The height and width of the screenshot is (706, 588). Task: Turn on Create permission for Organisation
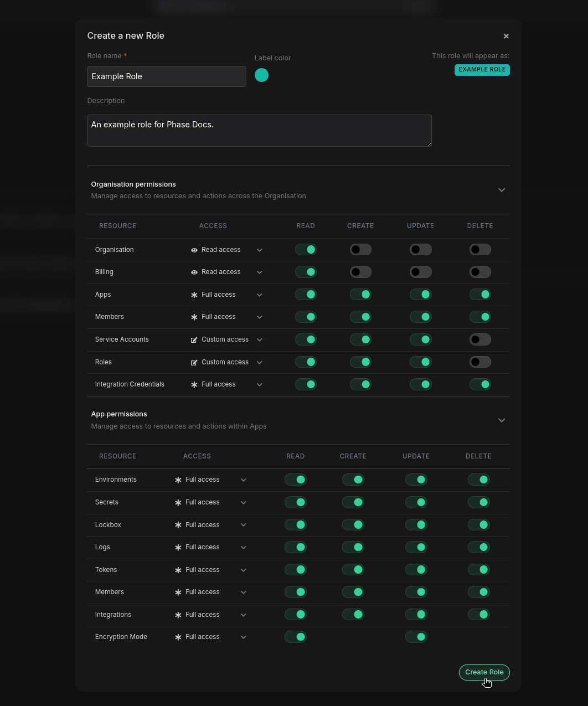360,250
